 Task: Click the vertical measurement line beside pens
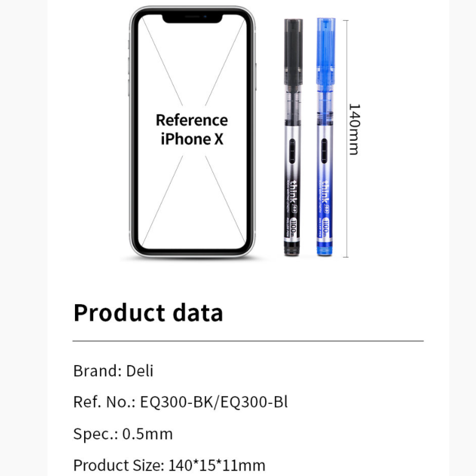[346, 139]
